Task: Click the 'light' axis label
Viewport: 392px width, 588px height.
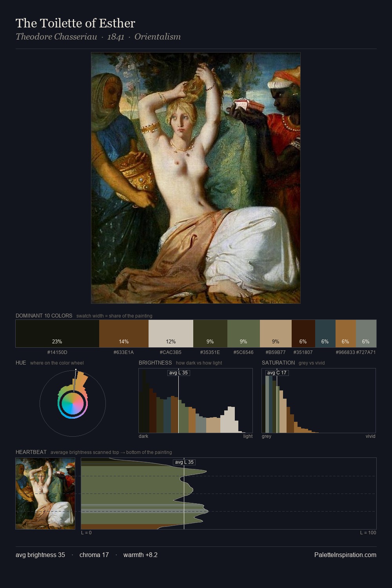Action: coord(248,436)
